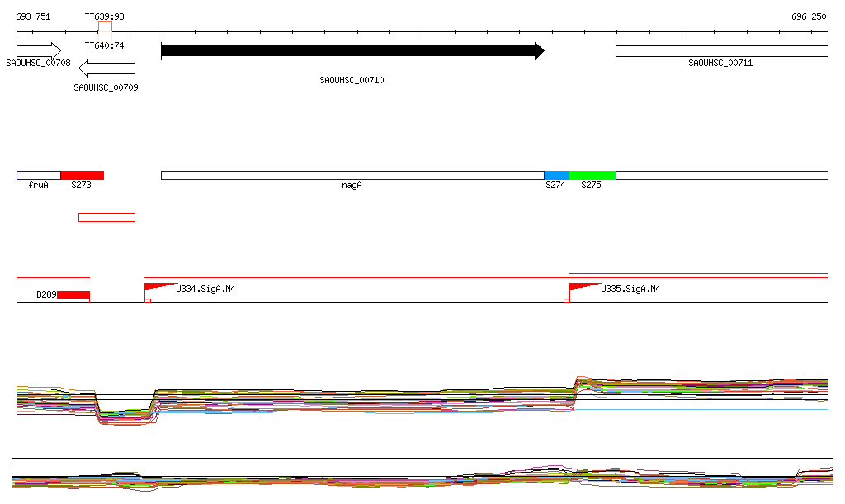Click the fruA segment bar
The image size is (845, 504).
39,175
